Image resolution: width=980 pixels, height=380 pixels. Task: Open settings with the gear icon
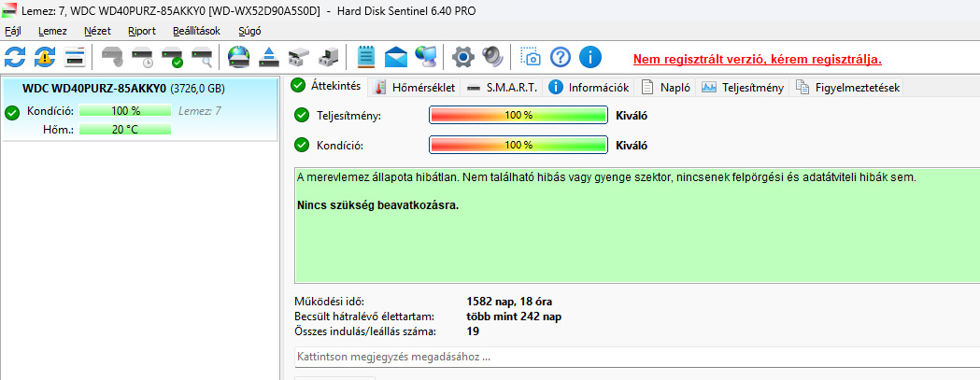pos(463,58)
